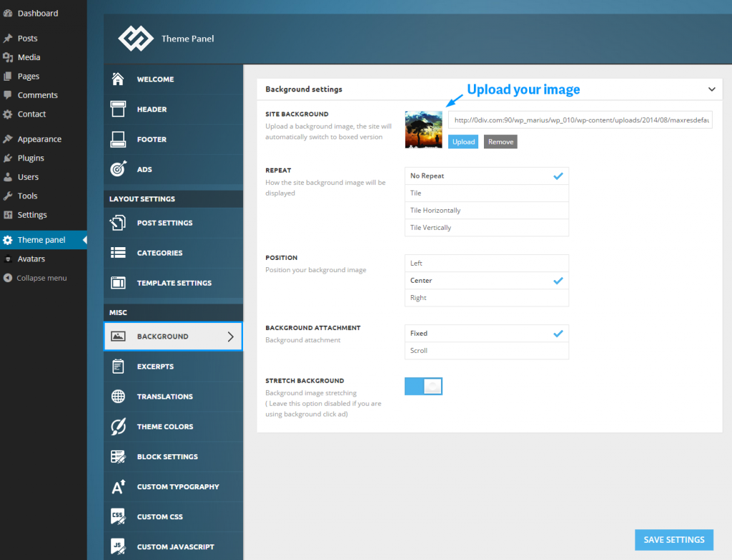This screenshot has height=560, width=732.
Task: Click the Translations globe icon
Action: point(118,396)
